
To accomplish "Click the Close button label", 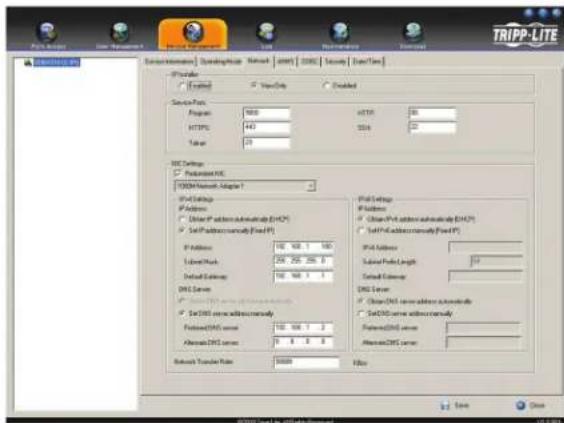I will click(x=537, y=406).
